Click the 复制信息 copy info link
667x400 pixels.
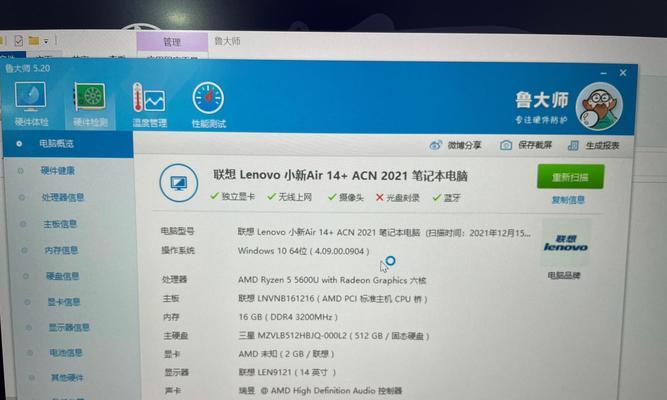(x=568, y=200)
